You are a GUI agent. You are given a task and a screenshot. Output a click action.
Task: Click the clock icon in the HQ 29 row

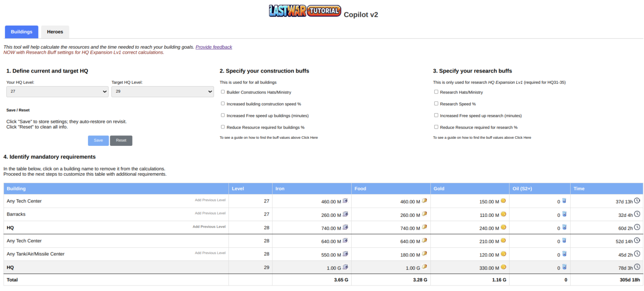pos(637,267)
